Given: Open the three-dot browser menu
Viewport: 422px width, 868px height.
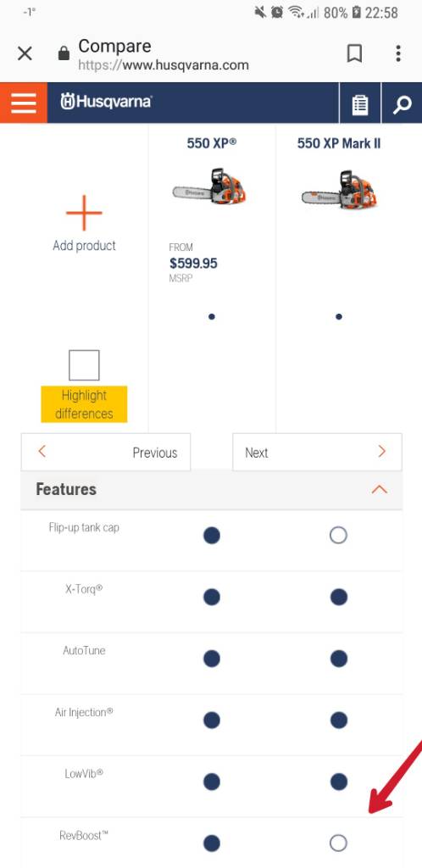Looking at the screenshot, I should [397, 53].
